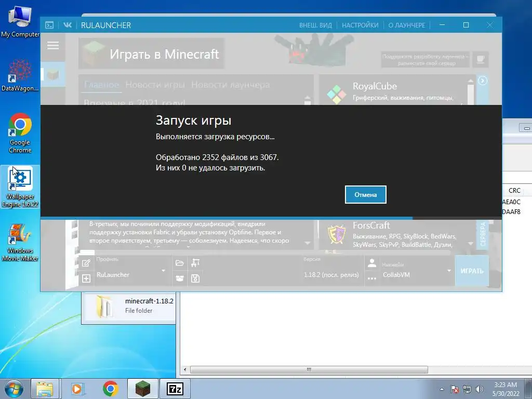The width and height of the screenshot is (532, 399).
Task: Click the Windows Start button
Action: tap(14, 389)
